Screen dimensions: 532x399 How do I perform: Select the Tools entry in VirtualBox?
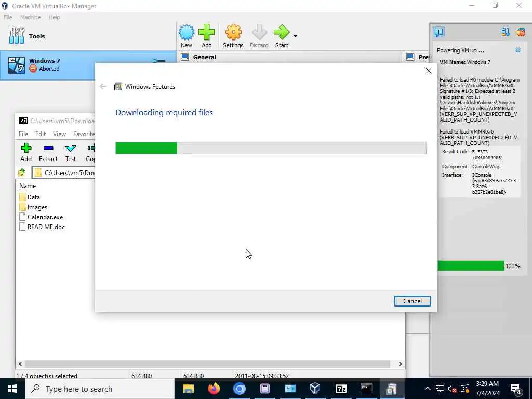[88, 36]
